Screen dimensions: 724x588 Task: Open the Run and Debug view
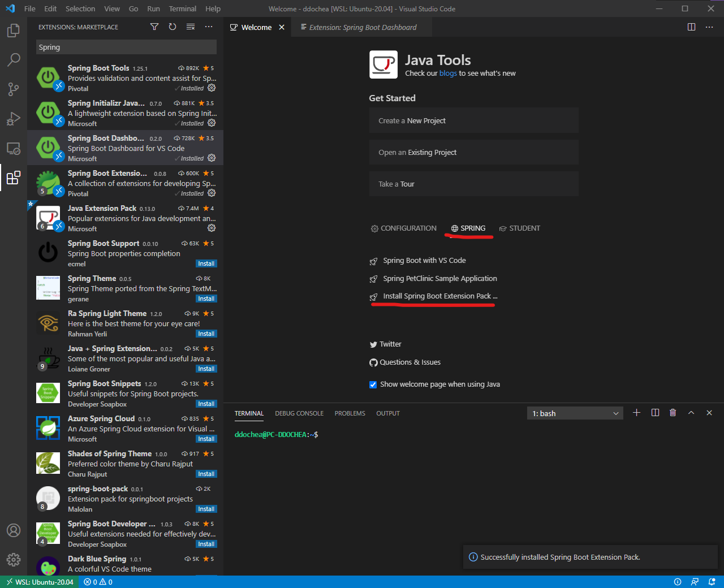pyautogui.click(x=14, y=118)
